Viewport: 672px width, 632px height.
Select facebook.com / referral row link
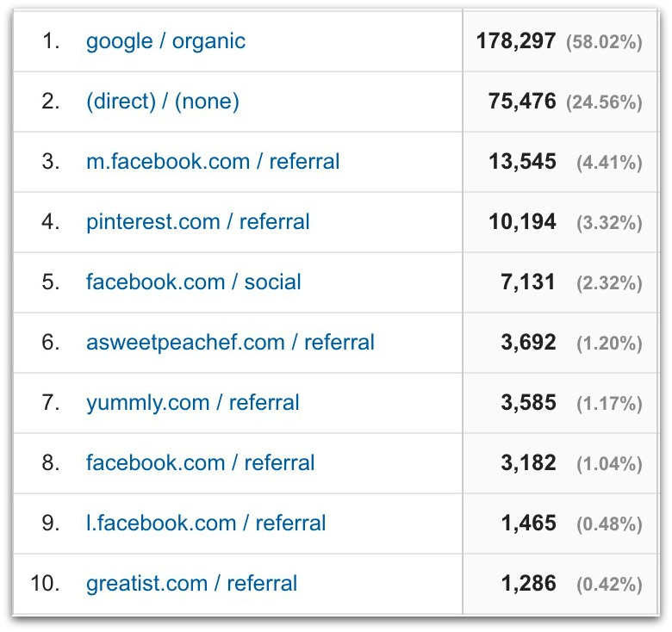(200, 463)
